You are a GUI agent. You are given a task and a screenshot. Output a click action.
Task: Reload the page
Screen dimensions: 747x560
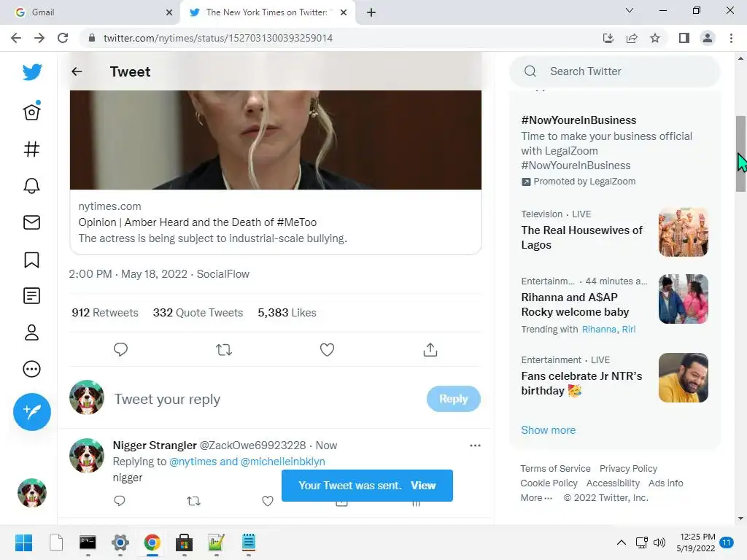tap(63, 38)
